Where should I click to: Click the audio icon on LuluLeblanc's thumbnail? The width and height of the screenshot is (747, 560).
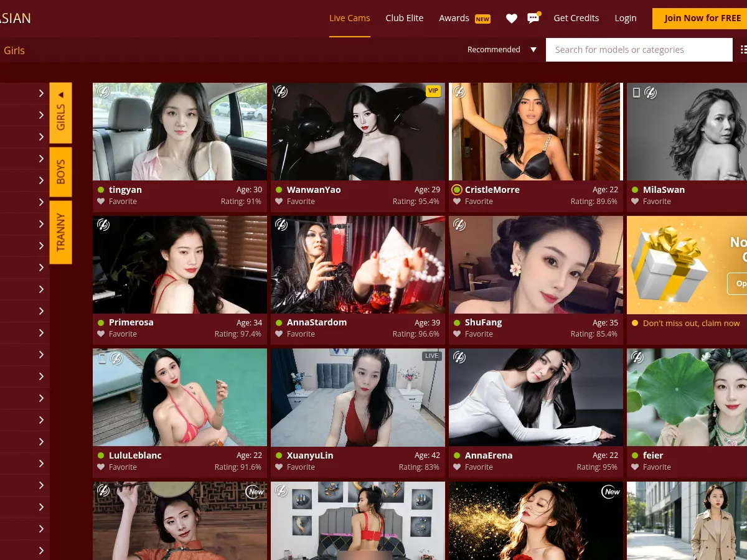click(116, 358)
